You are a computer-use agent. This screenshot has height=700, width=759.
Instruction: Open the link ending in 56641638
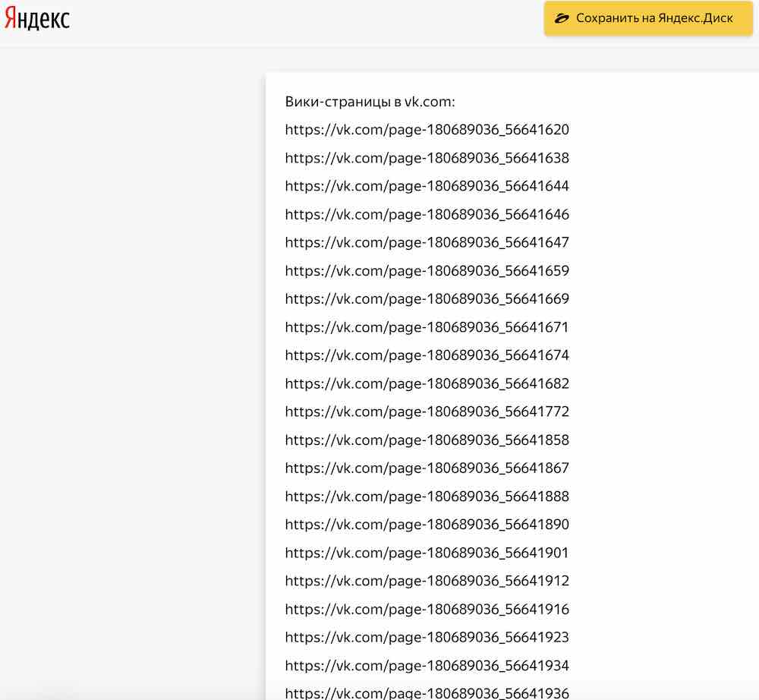click(x=427, y=158)
